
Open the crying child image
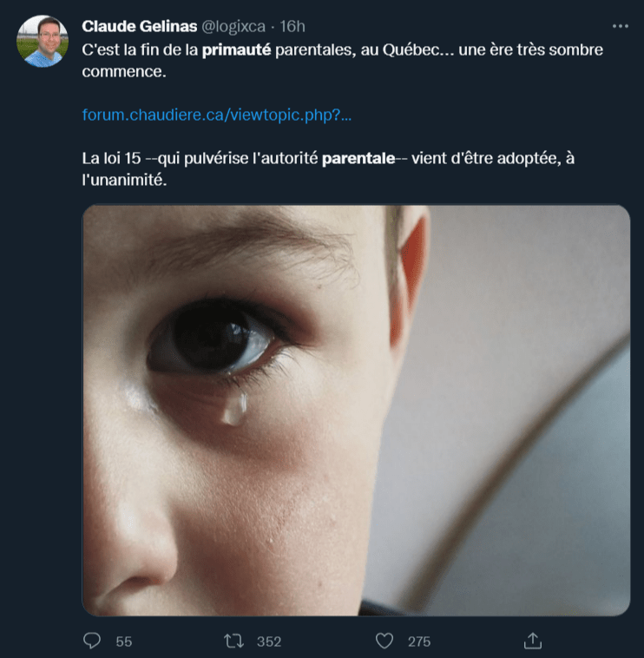click(x=356, y=410)
